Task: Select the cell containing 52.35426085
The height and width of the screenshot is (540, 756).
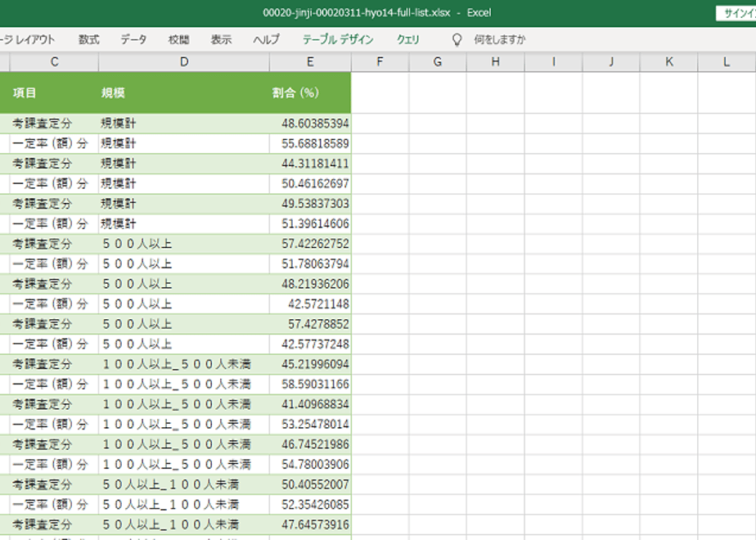Action: click(310, 504)
